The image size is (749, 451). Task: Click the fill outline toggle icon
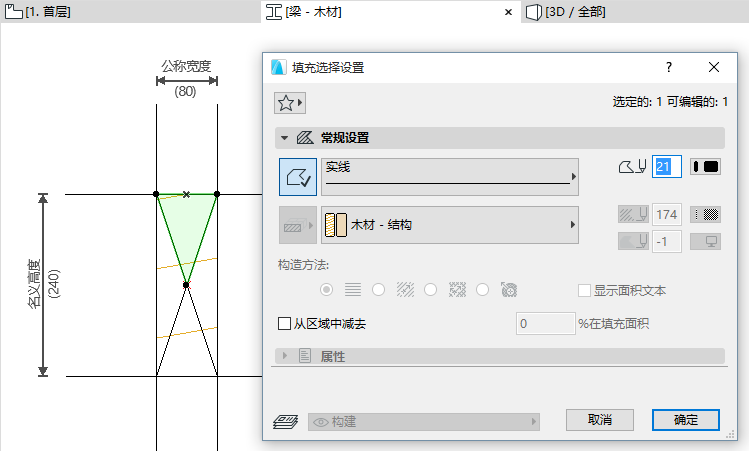click(x=297, y=176)
